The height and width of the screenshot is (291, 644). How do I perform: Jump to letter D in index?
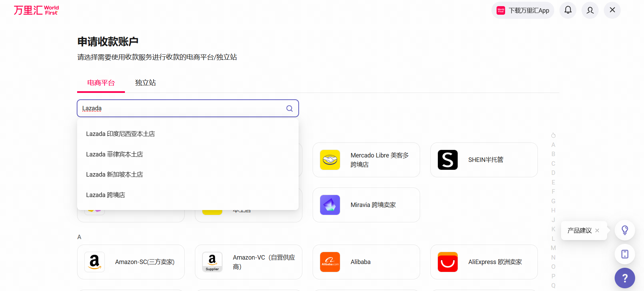553,173
